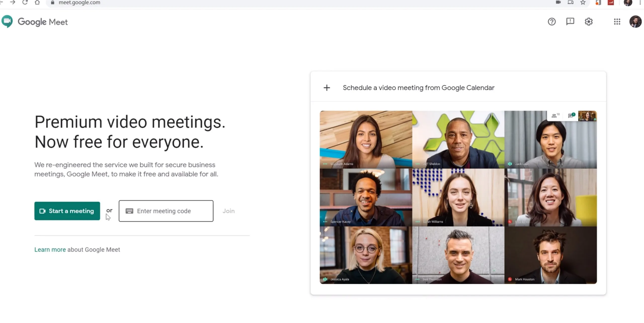Open Google Meet settings gear

tap(589, 22)
